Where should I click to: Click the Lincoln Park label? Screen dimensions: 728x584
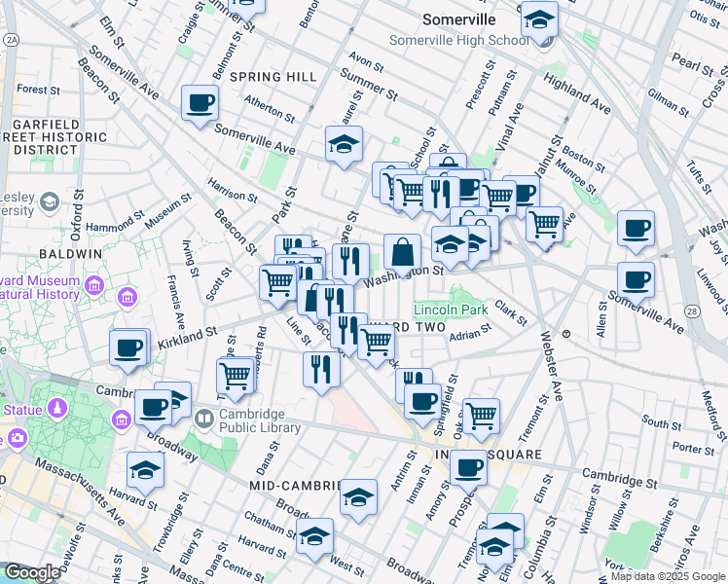[451, 310]
